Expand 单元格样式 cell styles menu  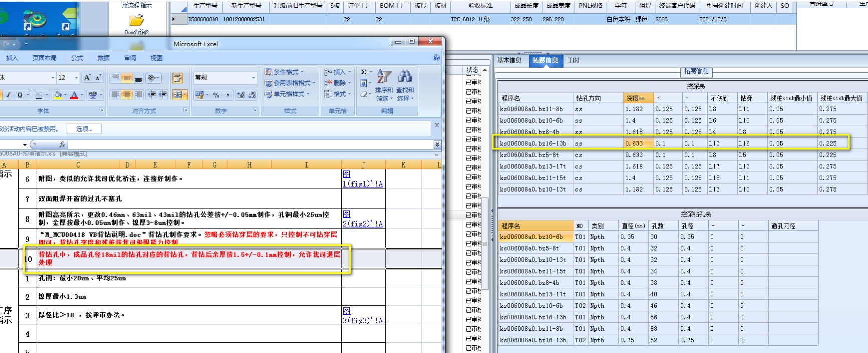tap(287, 94)
